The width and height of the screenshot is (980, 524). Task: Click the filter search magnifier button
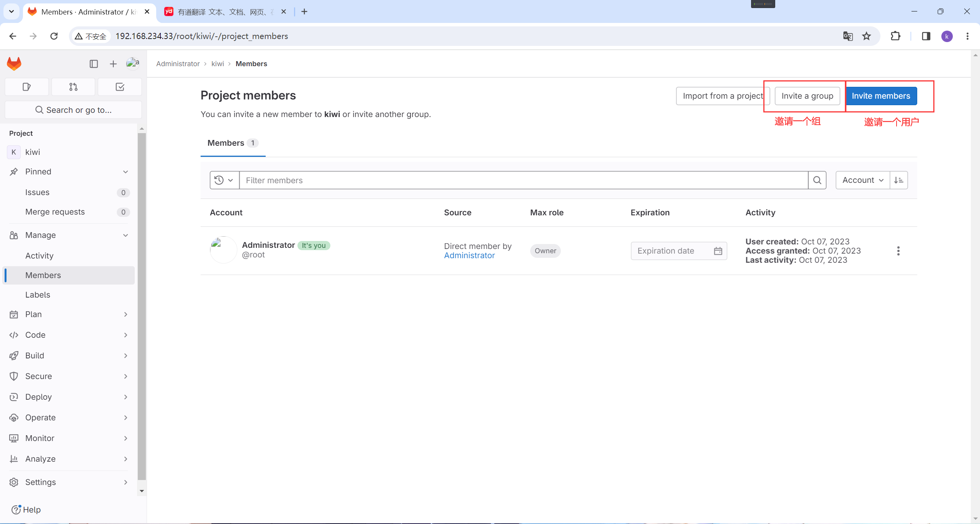click(817, 180)
